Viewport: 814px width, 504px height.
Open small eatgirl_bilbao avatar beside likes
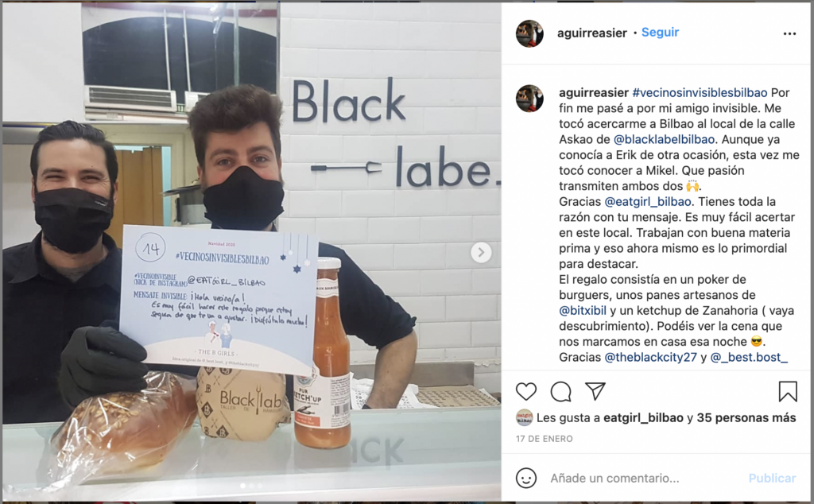525,418
